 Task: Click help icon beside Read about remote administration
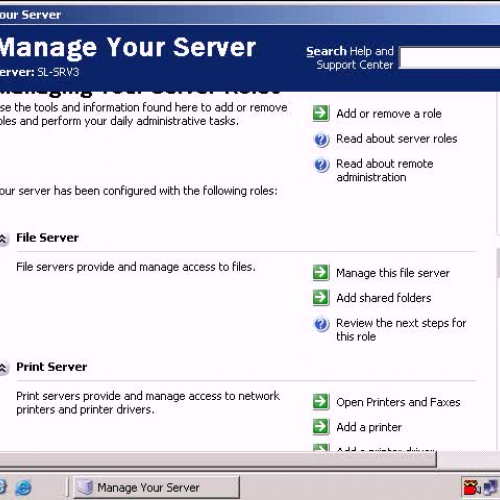click(322, 165)
